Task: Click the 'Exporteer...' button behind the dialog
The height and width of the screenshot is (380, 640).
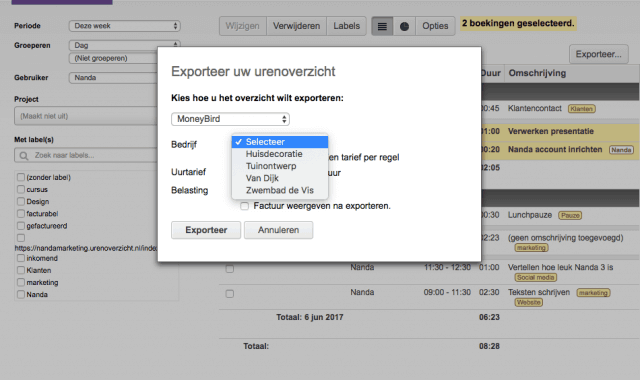Action: (x=598, y=54)
